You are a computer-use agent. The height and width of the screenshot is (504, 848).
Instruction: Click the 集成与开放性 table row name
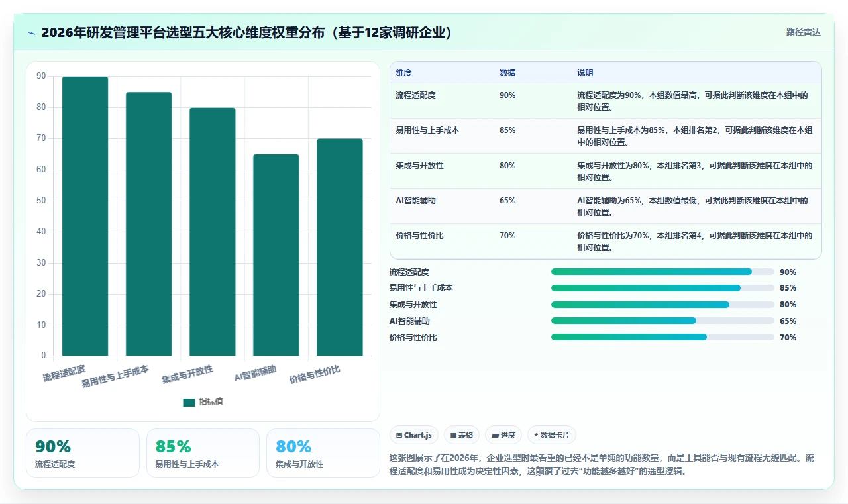419,166
